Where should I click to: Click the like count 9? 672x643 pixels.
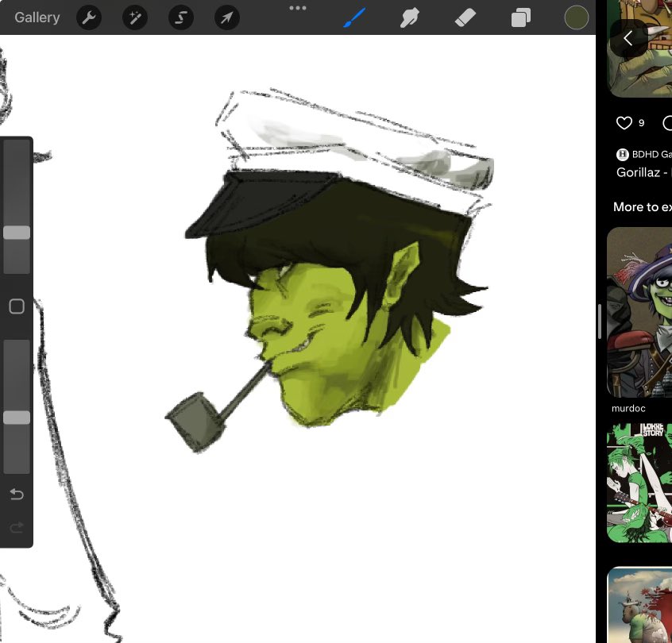tap(641, 123)
